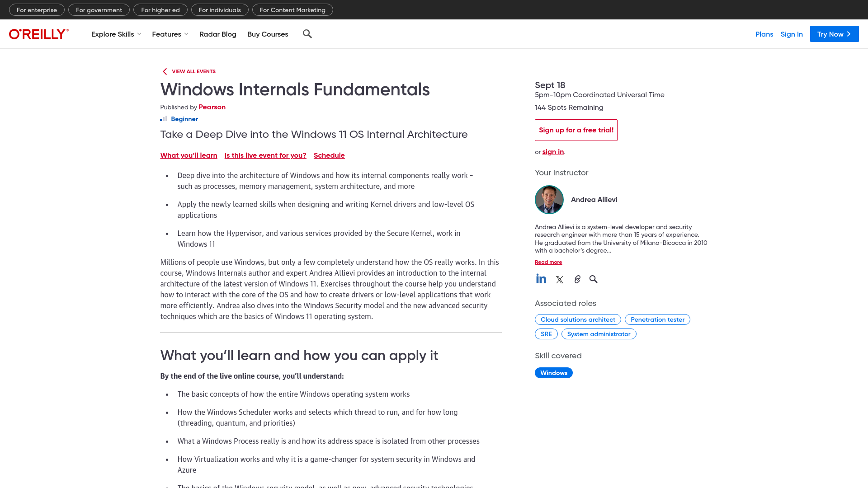Open instructor's X (Twitter) icon
This screenshot has width=868, height=488.
click(x=560, y=280)
